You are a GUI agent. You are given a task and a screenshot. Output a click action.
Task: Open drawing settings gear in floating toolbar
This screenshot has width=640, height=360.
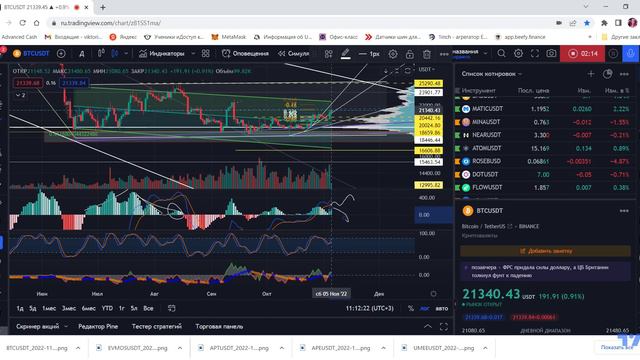pos(393,54)
